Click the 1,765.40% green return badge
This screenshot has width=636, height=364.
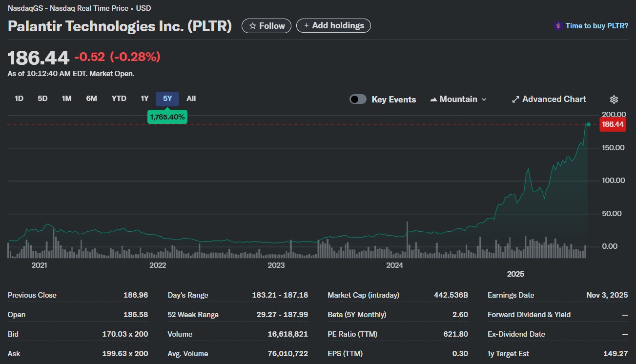click(x=167, y=117)
